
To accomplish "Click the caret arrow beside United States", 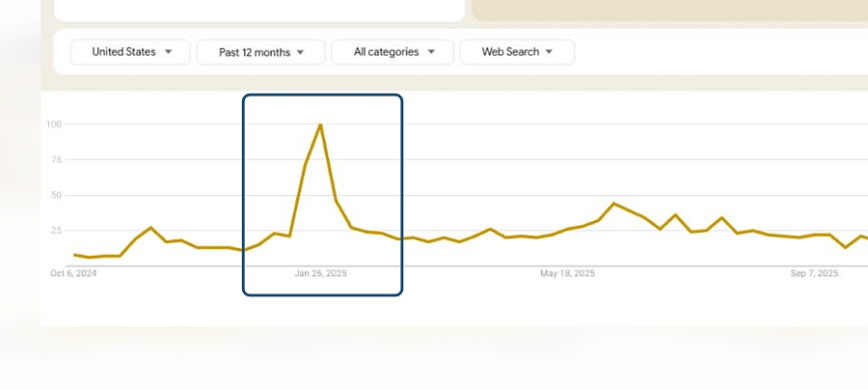I will click(169, 52).
